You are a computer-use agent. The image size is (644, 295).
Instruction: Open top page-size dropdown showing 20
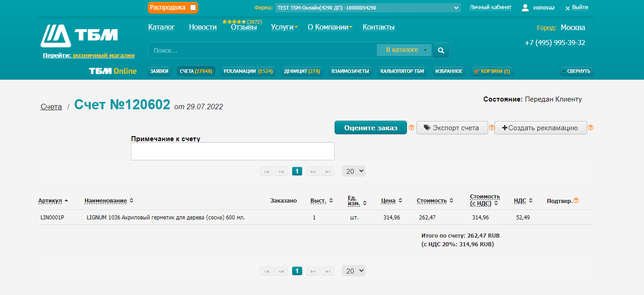click(354, 171)
